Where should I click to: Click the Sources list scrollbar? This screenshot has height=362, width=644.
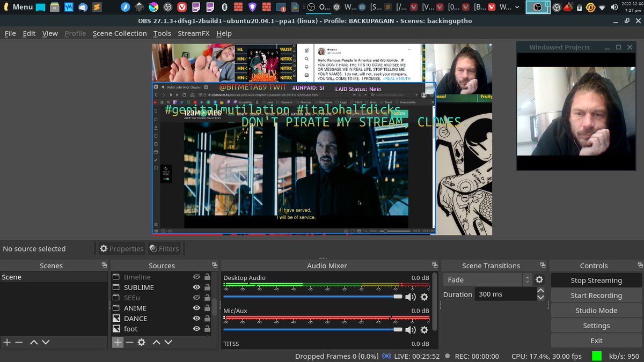[x=215, y=307]
